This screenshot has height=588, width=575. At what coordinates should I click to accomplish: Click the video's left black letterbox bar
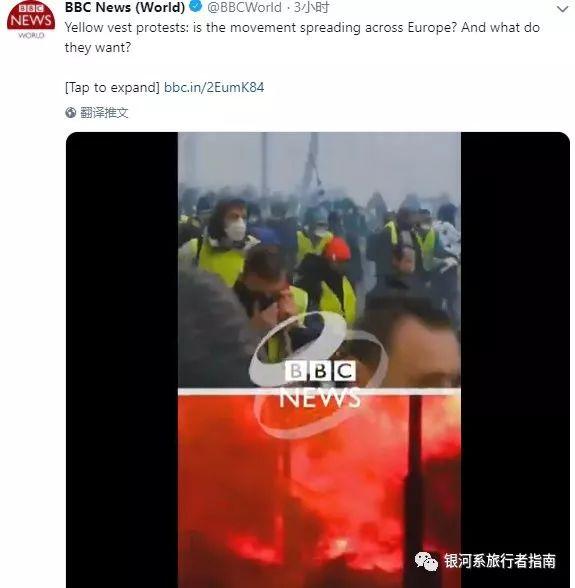122,360
